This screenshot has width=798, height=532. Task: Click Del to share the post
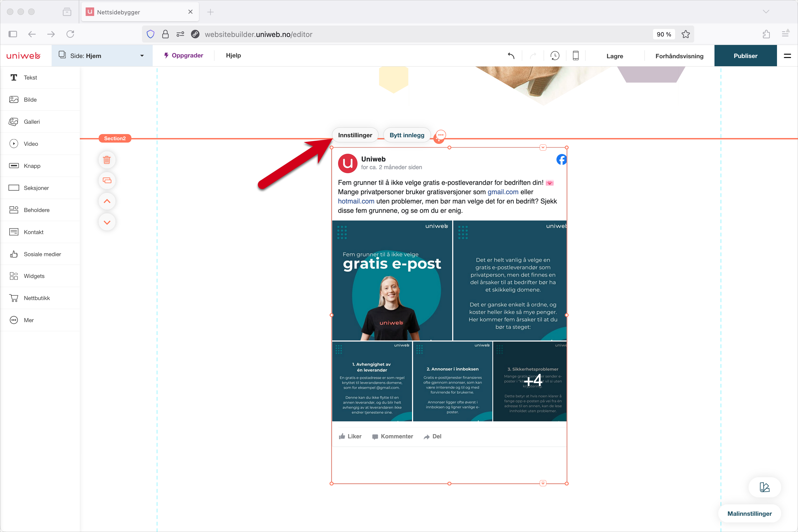432,436
